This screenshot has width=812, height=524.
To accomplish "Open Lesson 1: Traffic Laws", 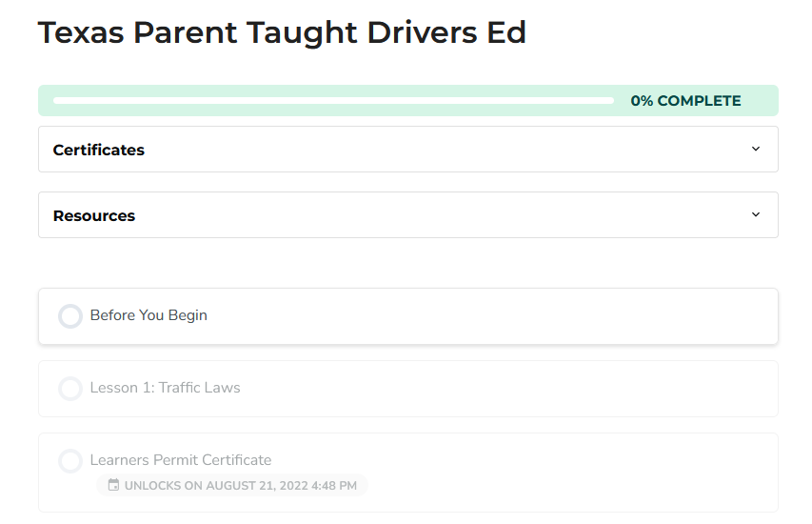I will (165, 388).
